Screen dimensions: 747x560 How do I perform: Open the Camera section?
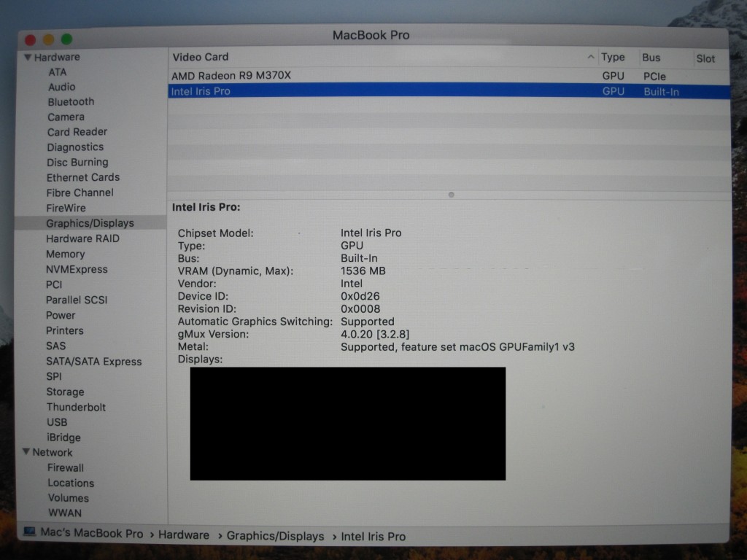[x=66, y=117]
